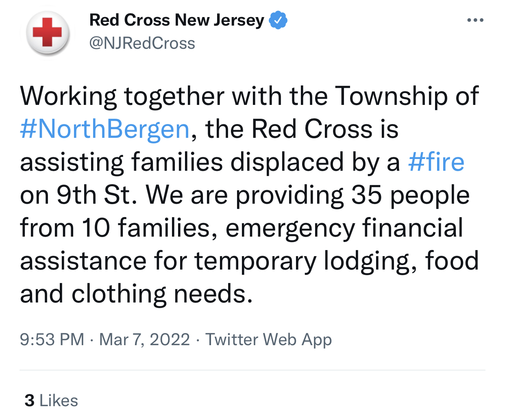This screenshot has height=420, width=505.
Task: Click the word Likes under the tweet
Action: [x=59, y=400]
